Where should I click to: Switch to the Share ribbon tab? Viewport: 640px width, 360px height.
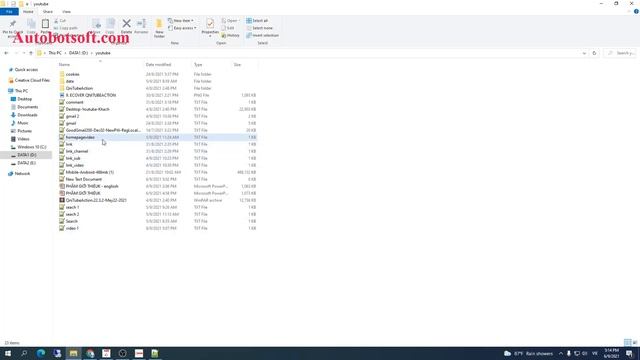click(48, 11)
